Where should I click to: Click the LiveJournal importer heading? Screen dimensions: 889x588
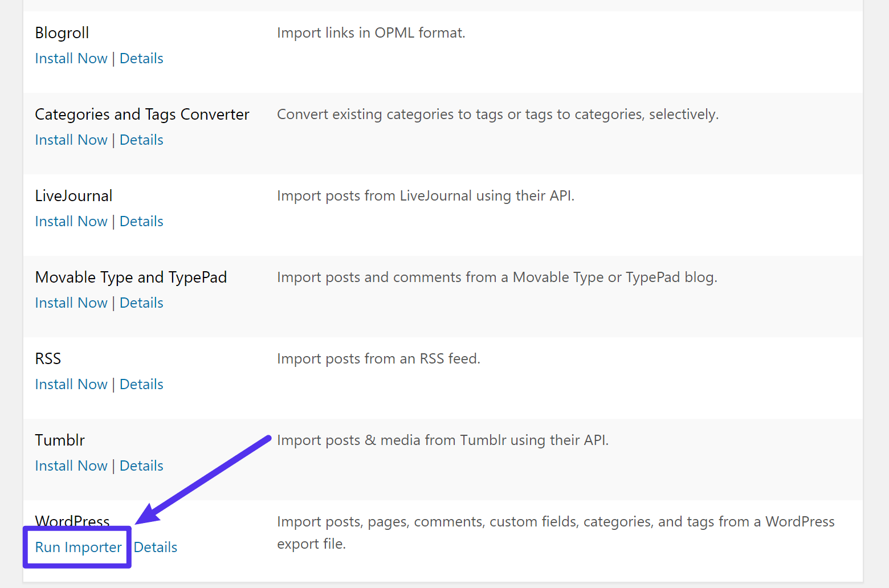(x=74, y=195)
